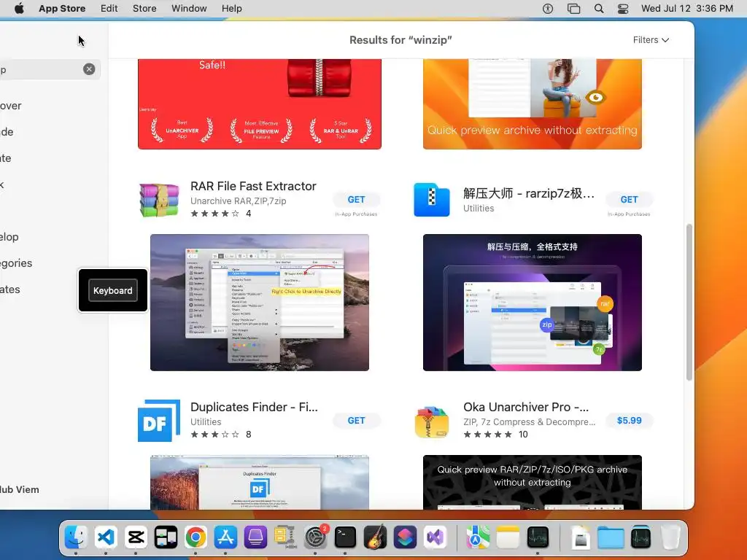Image resolution: width=747 pixels, height=560 pixels.
Task: Click the Keyboard overlay button
Action: [113, 290]
